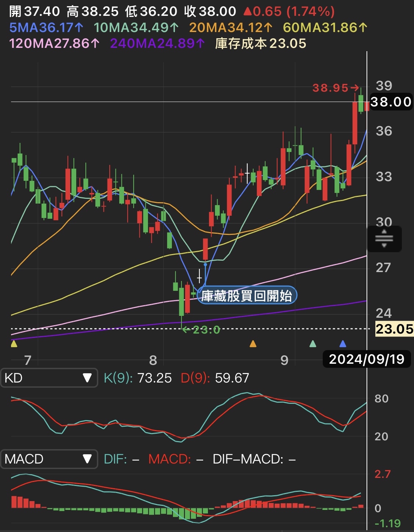The height and width of the screenshot is (532, 414).
Task: Toggle the 5MA36.17 moving average label
Action: (x=46, y=28)
